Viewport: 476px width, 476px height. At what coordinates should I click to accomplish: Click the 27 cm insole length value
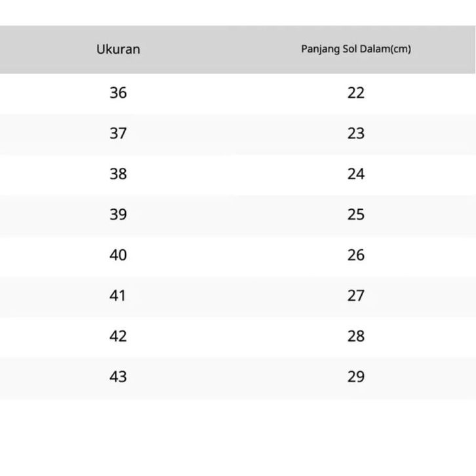(356, 296)
